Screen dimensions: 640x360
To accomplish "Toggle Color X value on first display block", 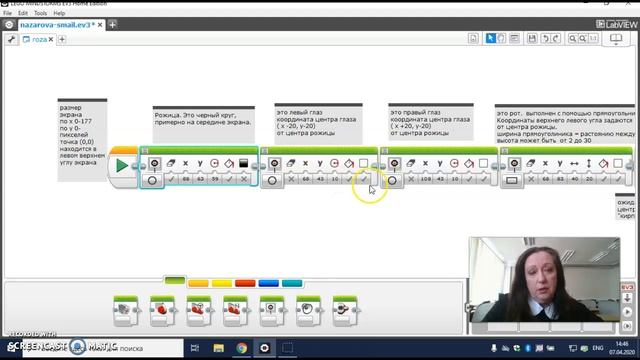I will click(244, 179).
